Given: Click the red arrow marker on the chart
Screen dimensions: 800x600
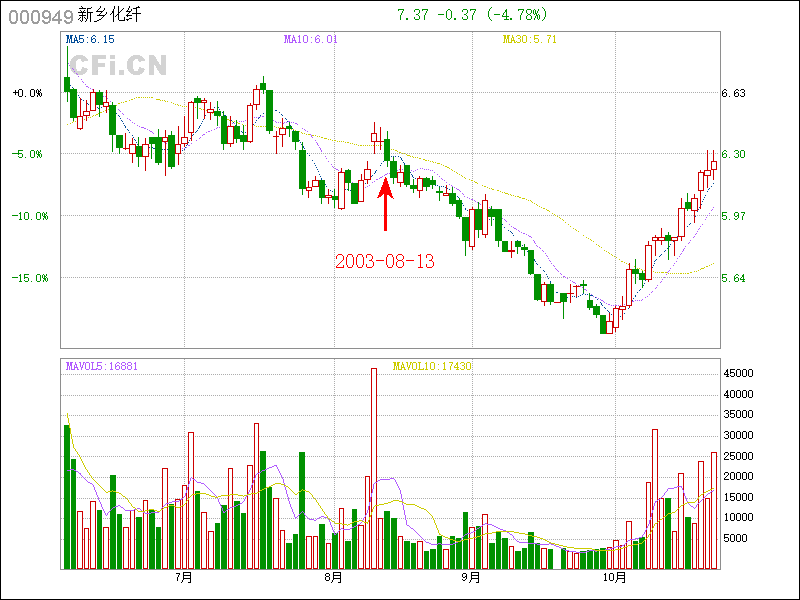Looking at the screenshot, I should pos(385,204).
